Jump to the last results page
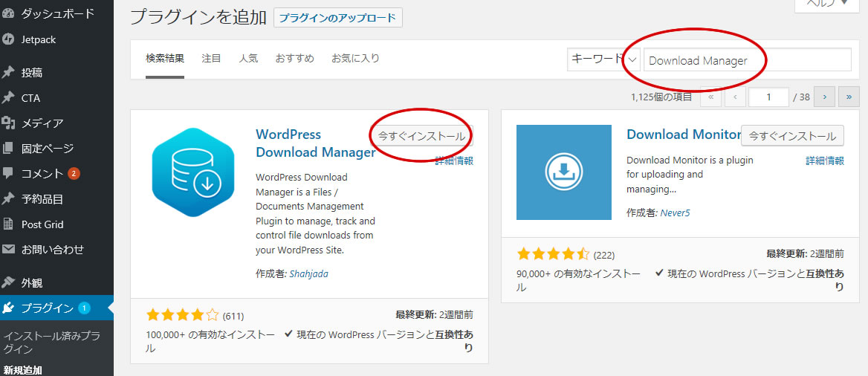Image resolution: width=868 pixels, height=376 pixels. coord(849,97)
